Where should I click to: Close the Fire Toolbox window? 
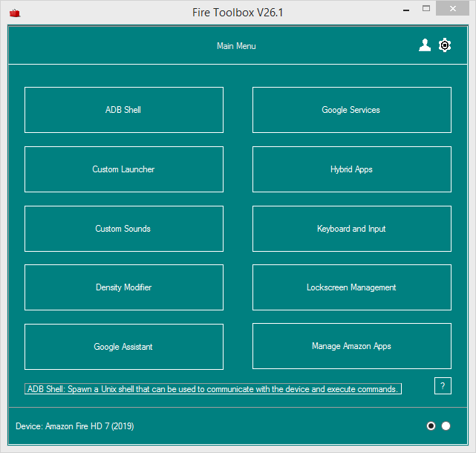pyautogui.click(x=453, y=8)
